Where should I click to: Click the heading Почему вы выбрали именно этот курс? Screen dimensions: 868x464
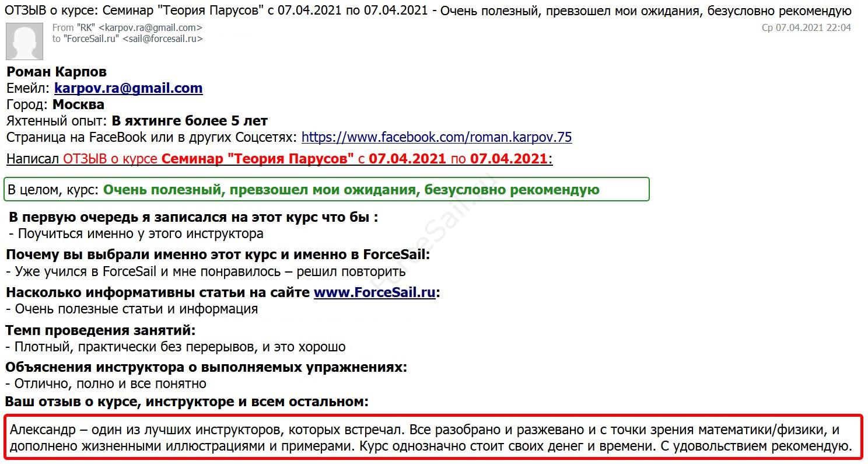coord(218,254)
